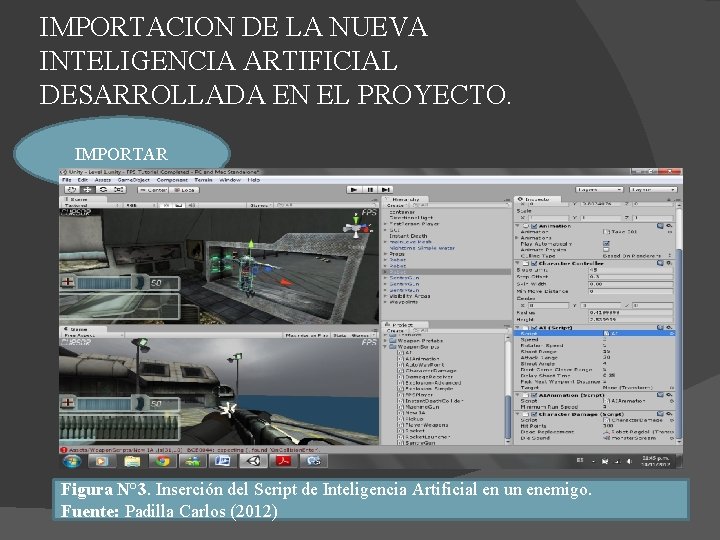
Task: Select the CharacterDamage script in Project
Action: coord(428,371)
